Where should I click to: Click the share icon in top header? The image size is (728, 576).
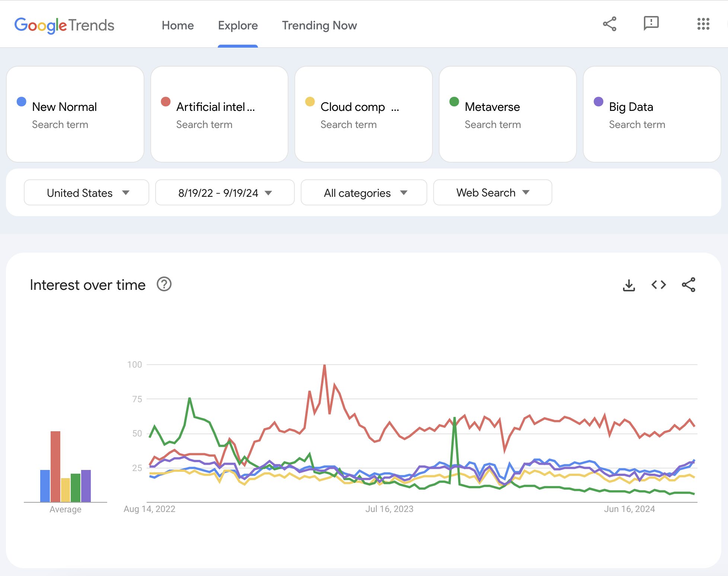pos(610,24)
